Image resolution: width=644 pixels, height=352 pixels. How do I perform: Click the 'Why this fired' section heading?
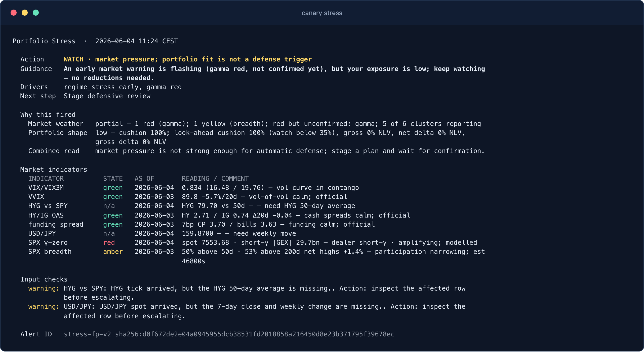[x=48, y=115]
